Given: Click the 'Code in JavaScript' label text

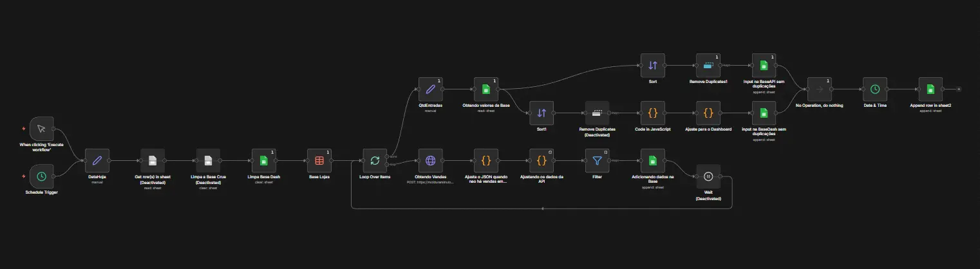Looking at the screenshot, I should [x=652, y=129].
